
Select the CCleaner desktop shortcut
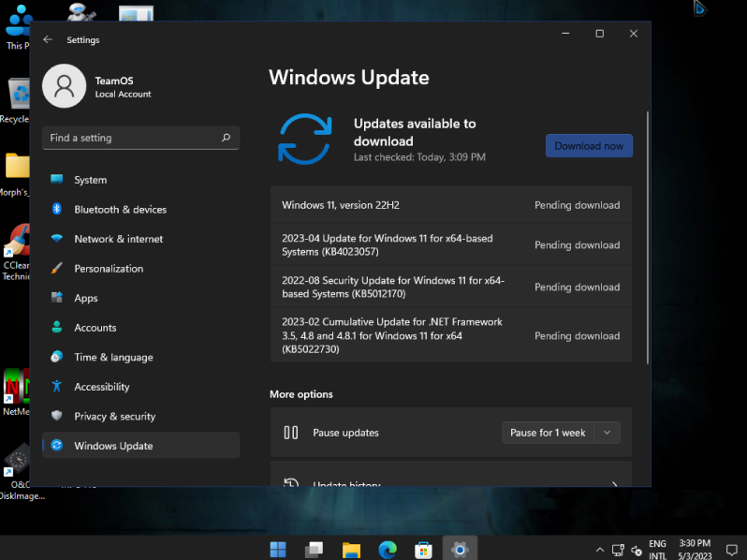16,253
